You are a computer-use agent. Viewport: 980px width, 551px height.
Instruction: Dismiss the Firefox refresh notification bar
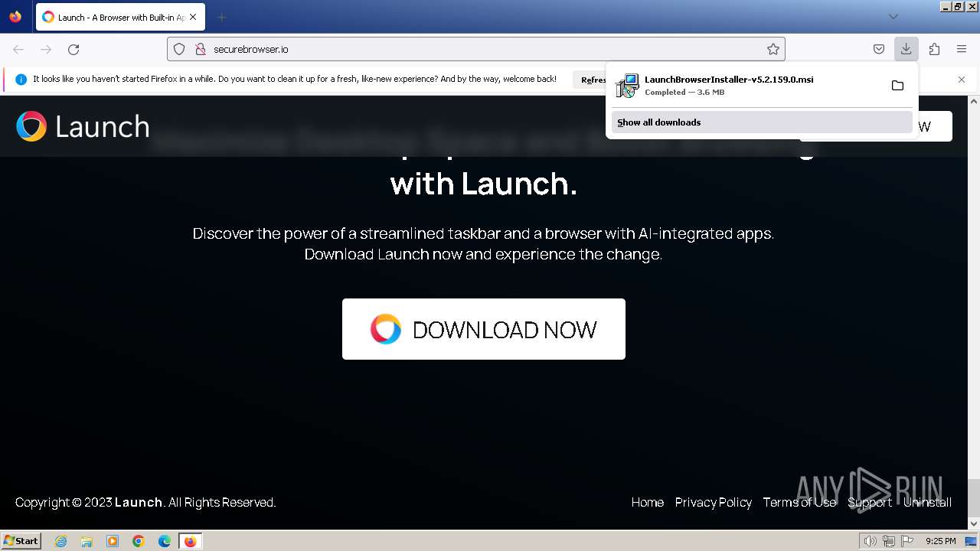pyautogui.click(x=962, y=80)
